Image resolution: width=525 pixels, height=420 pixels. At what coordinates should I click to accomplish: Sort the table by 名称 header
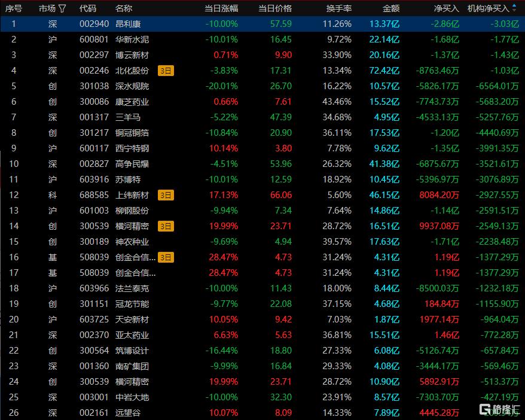pos(124,8)
